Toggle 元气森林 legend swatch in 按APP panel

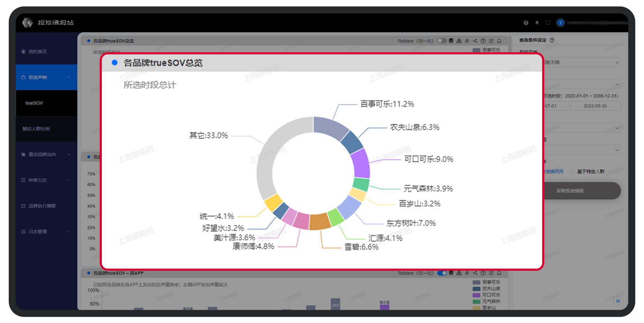(476, 301)
